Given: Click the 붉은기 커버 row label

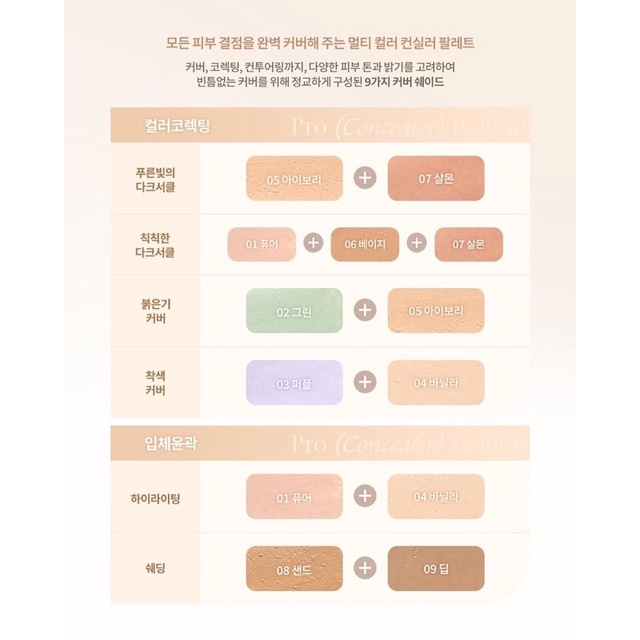Looking at the screenshot, I should click(155, 310).
